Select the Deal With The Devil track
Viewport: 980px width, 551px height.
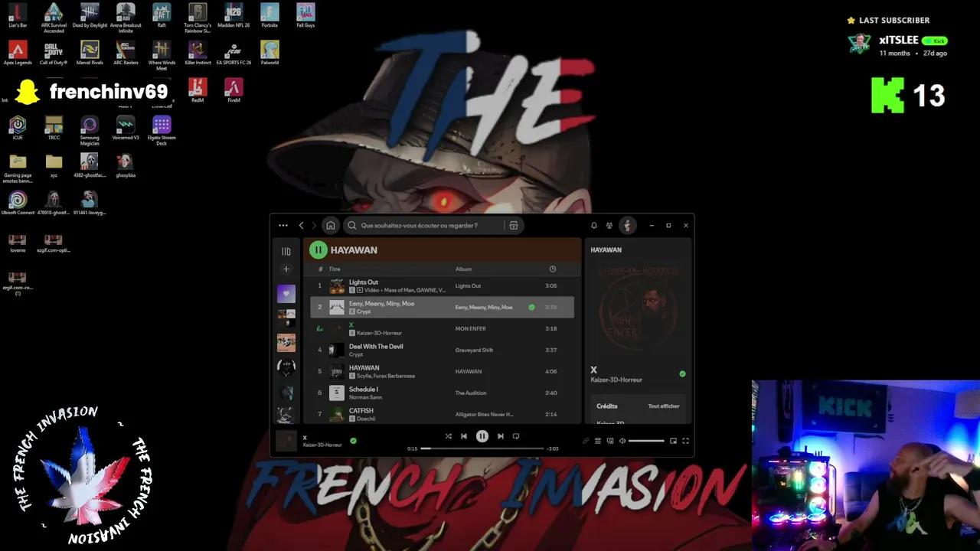coord(442,350)
